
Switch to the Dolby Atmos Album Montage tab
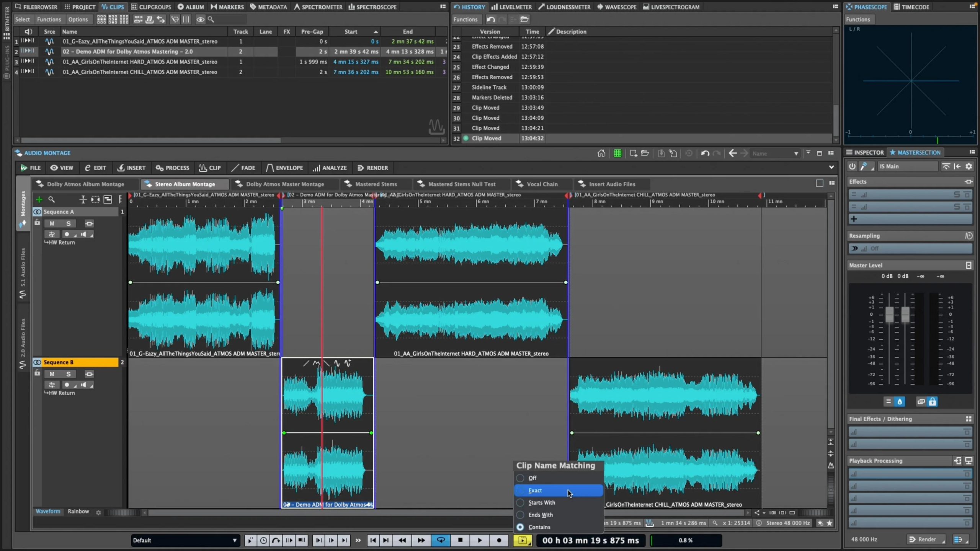point(85,184)
